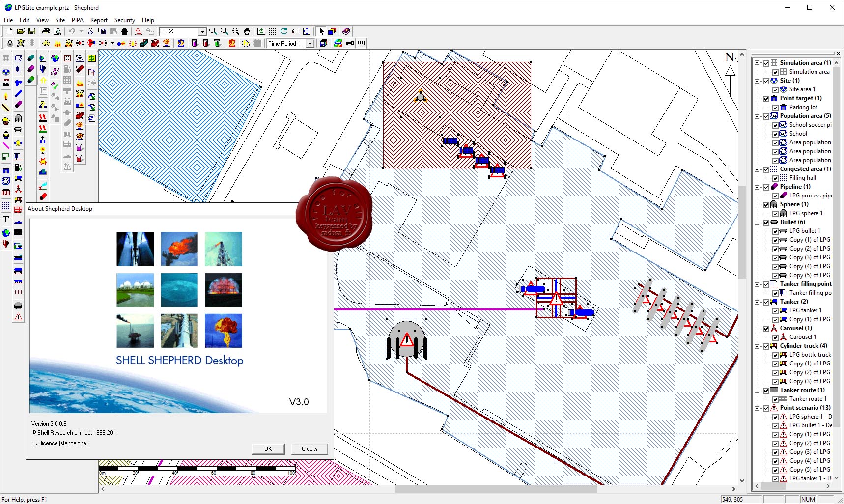Click the New file icon
Image resolution: width=844 pixels, height=504 pixels.
coord(9,31)
